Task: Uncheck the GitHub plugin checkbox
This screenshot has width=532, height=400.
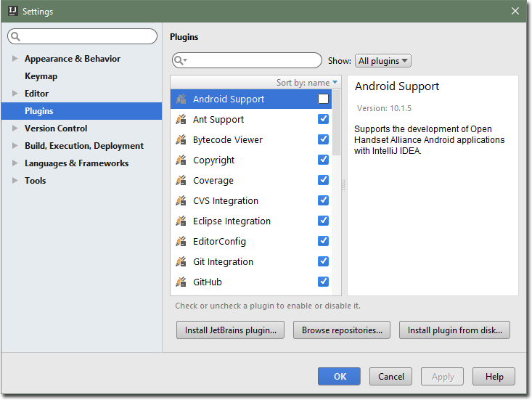Action: point(324,282)
